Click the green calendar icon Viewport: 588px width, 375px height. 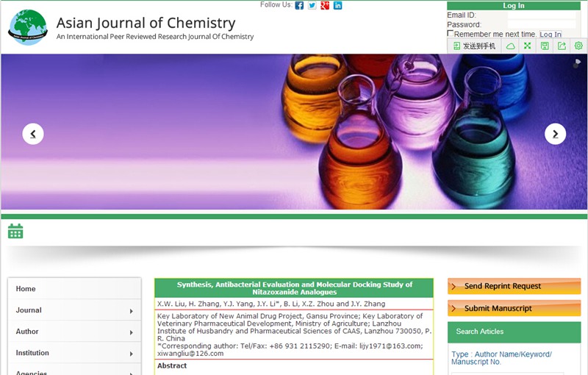tap(15, 231)
